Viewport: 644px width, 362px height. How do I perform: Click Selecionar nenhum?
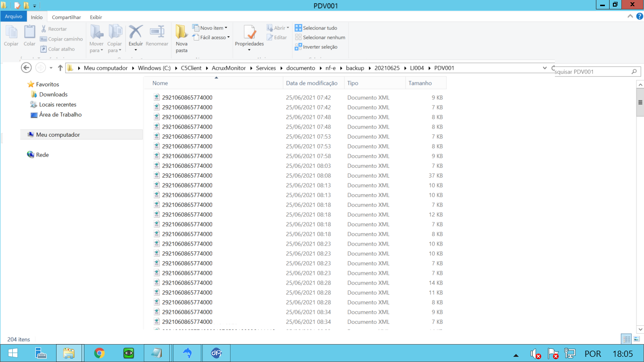coord(320,37)
